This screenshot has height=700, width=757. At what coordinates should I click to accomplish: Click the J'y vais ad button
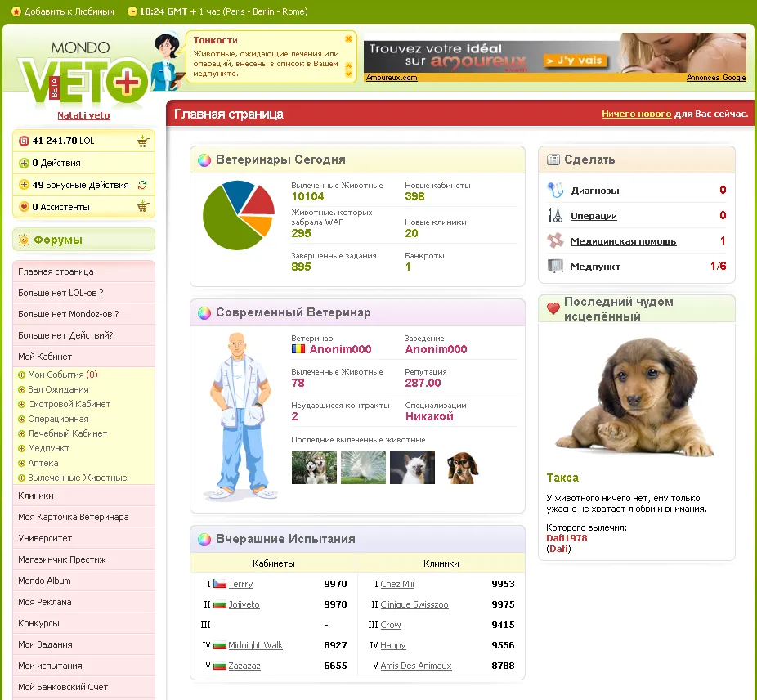coord(575,61)
